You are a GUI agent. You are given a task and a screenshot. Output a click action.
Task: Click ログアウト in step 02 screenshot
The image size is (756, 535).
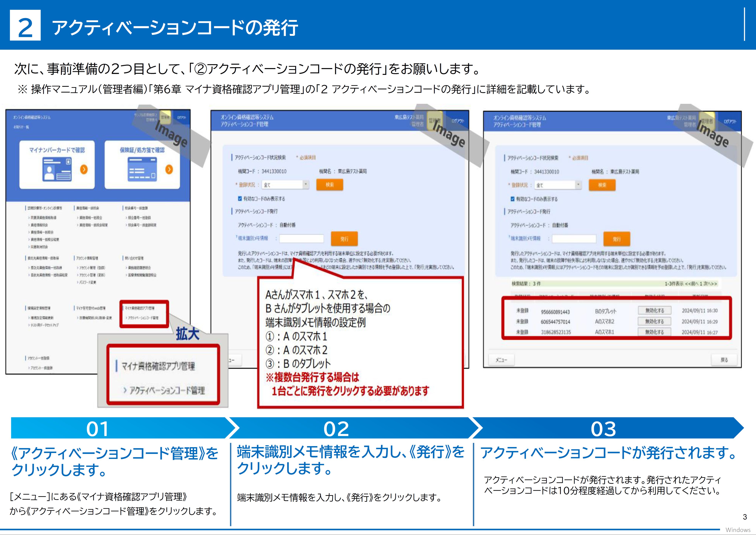[458, 121]
